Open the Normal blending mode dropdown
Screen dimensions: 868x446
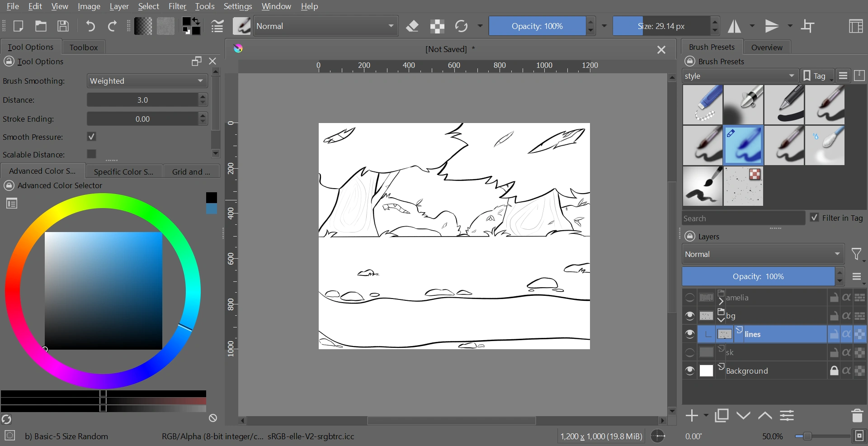coord(325,26)
